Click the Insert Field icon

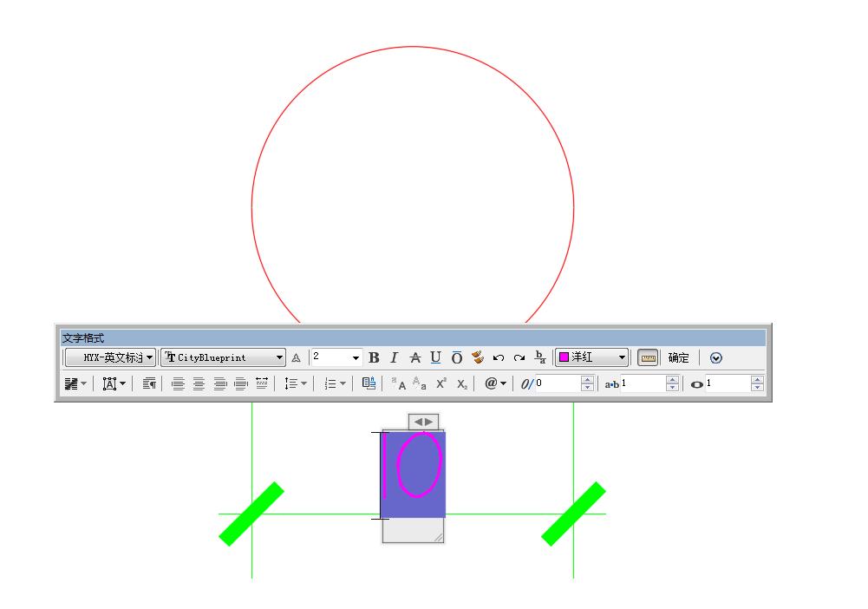[x=369, y=383]
